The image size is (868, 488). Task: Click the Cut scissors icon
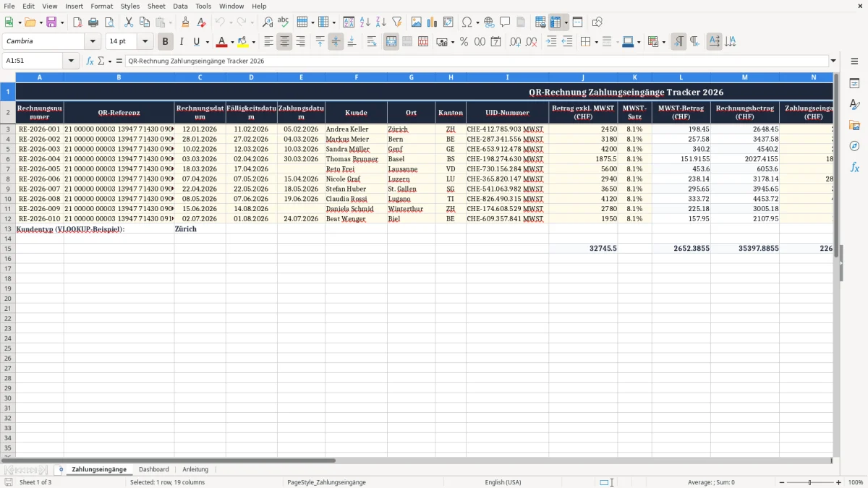pyautogui.click(x=128, y=22)
